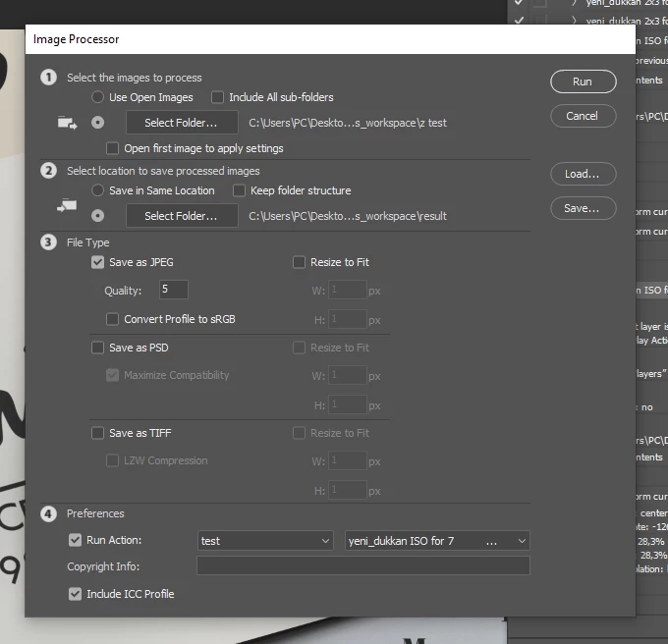The width and height of the screenshot is (668, 644).
Task: Open the action set dropdown showing test
Action: point(265,541)
